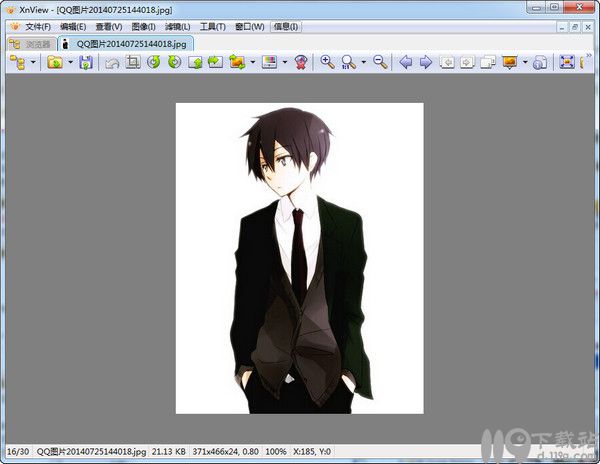This screenshot has width=600, height=464.
Task: Click the previous page icon
Action: [447, 62]
